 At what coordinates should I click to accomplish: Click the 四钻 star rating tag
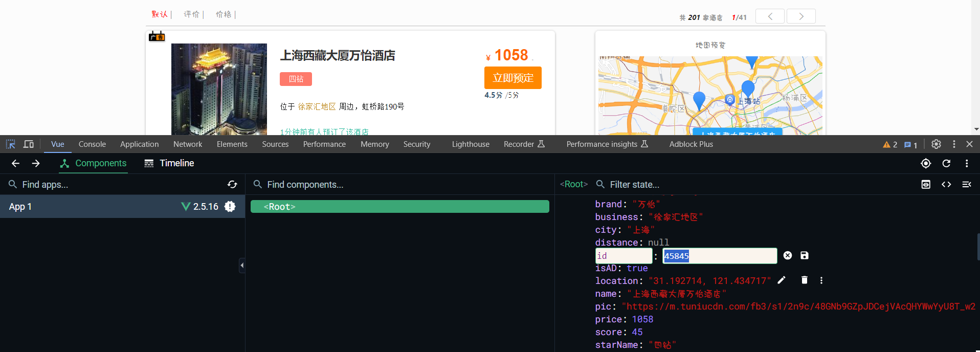[296, 79]
